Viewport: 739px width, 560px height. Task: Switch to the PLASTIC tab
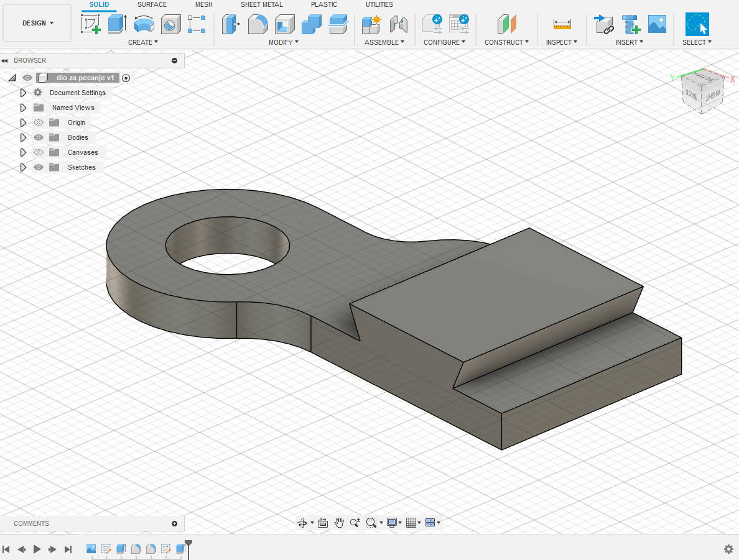pos(324,5)
